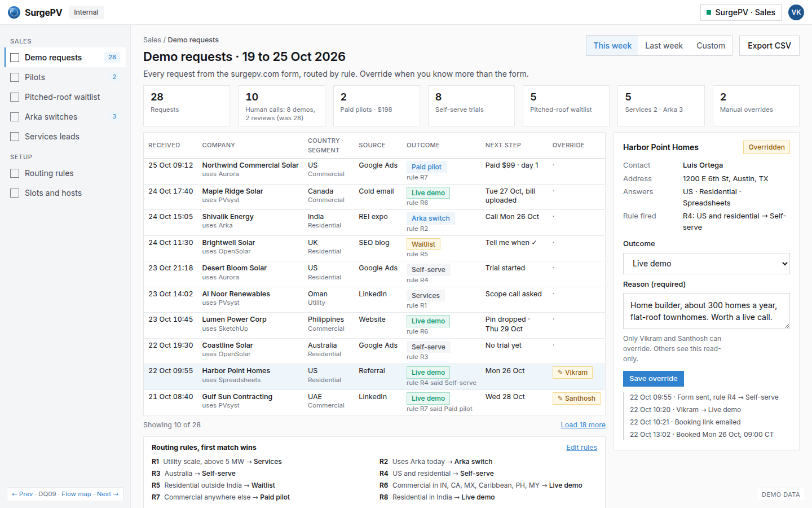The image size is (812, 508).
Task: Click the 8 Self-serve trials stat card
Action: click(x=471, y=106)
